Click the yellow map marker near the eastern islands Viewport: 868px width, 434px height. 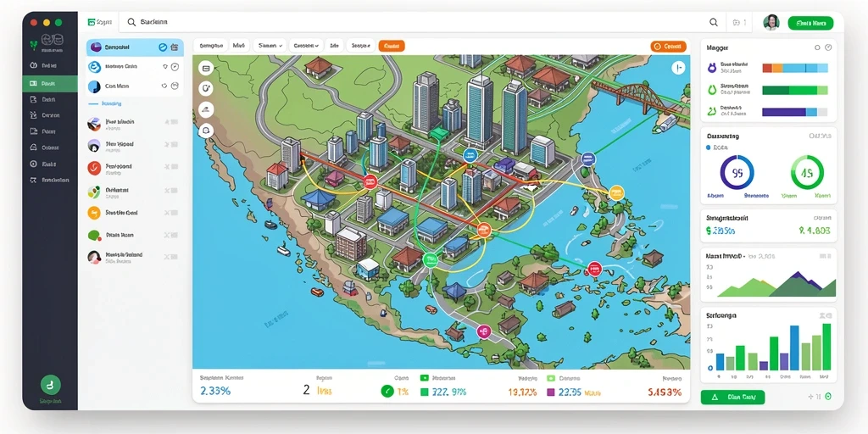click(616, 193)
